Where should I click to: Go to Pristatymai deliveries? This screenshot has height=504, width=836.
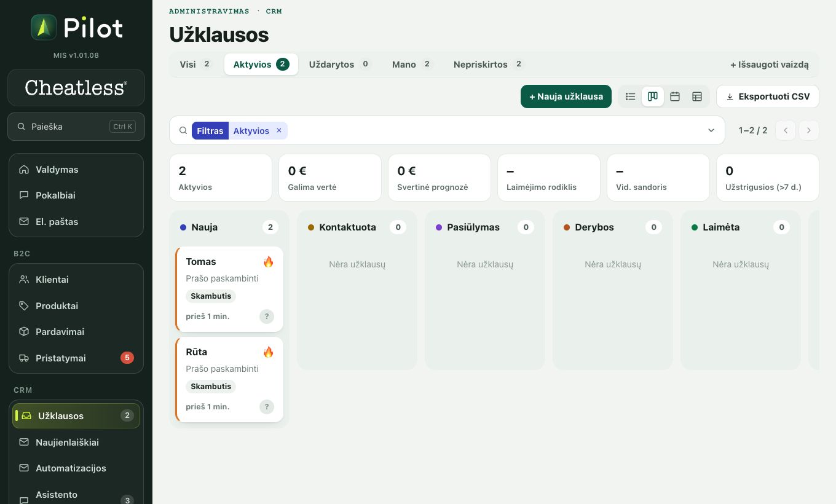[x=76, y=358]
